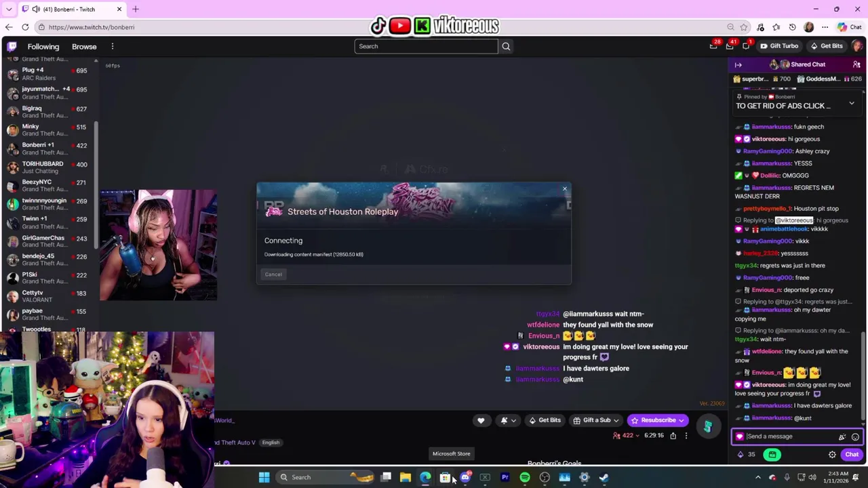868x488 pixels.
Task: Open Prime Loot with 28 badge
Action: [x=713, y=46]
